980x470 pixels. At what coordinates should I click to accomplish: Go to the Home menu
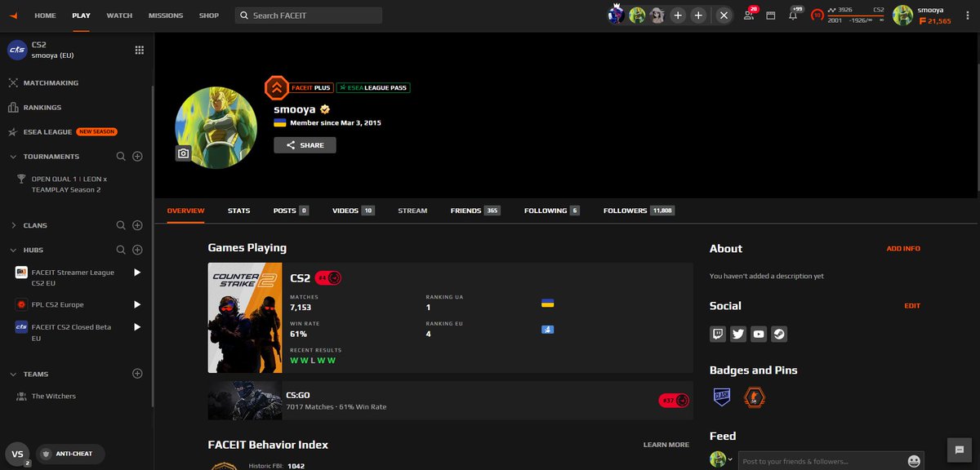click(45, 16)
